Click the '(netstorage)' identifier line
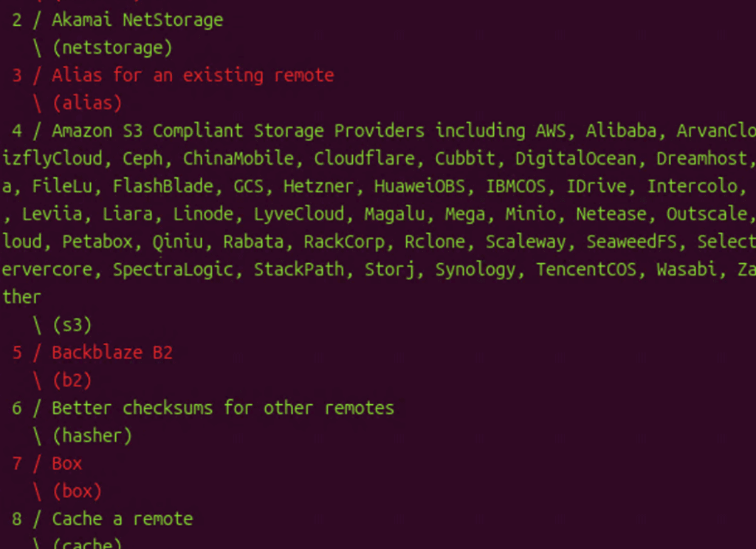Viewport: 756px width, 549px height. 111,48
